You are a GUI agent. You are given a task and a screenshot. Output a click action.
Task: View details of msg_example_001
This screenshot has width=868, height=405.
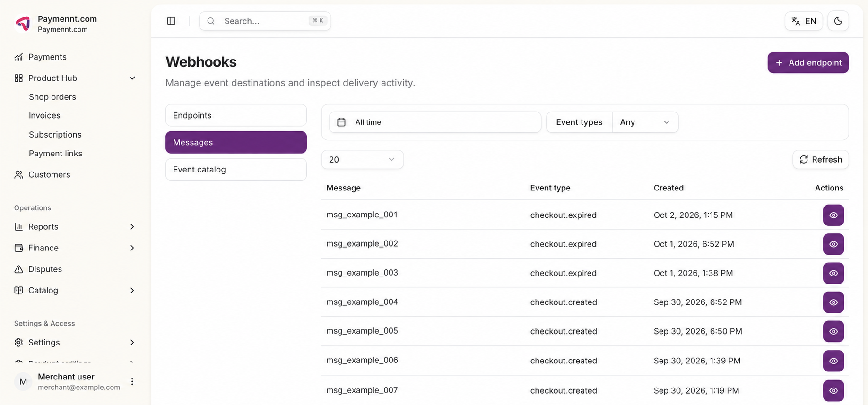click(x=833, y=215)
